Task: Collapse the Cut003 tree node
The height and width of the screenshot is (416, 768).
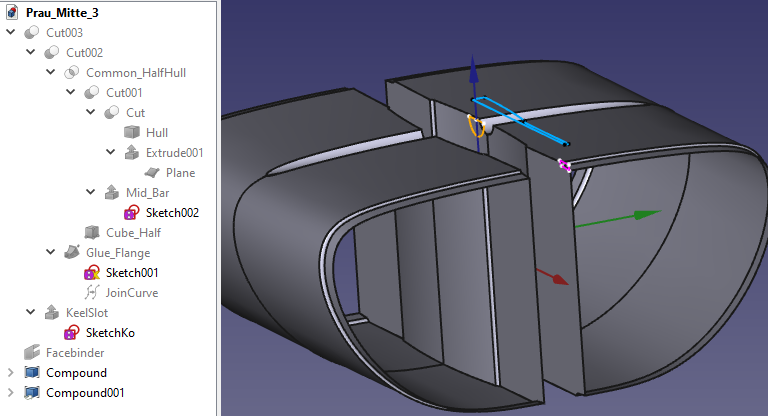Action: [x=11, y=33]
